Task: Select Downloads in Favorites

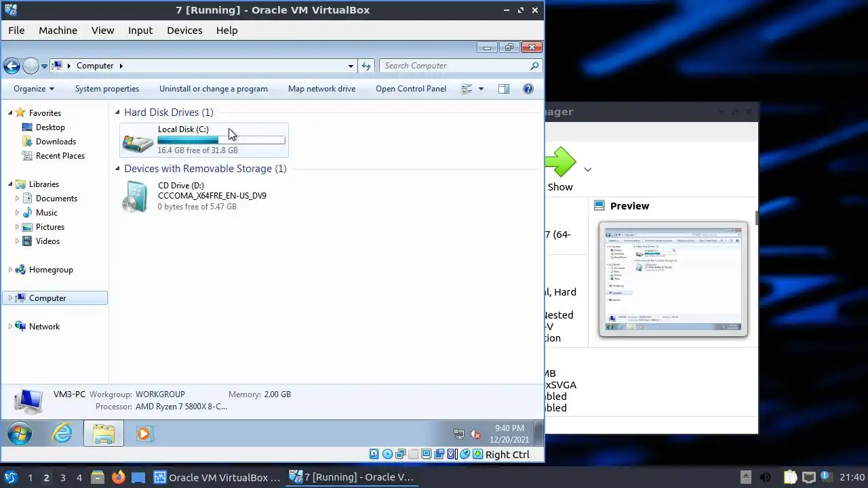Action: (x=56, y=142)
